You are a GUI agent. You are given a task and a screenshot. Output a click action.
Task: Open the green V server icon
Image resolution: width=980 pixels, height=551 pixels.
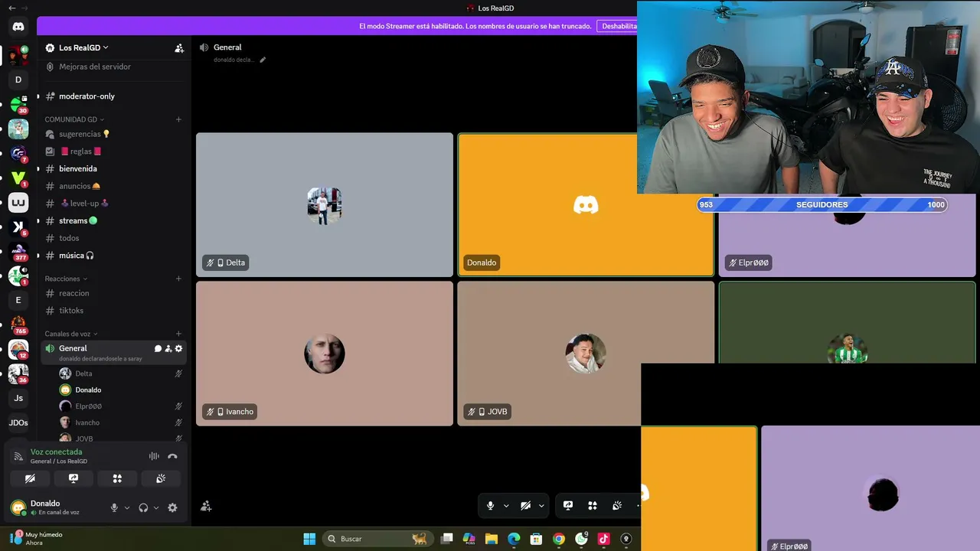pos(18,178)
